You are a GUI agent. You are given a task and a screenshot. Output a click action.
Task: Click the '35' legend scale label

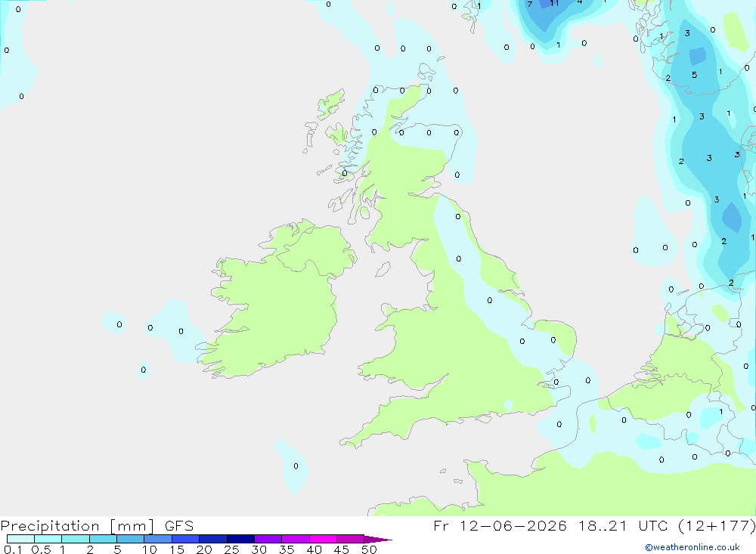pyautogui.click(x=287, y=549)
